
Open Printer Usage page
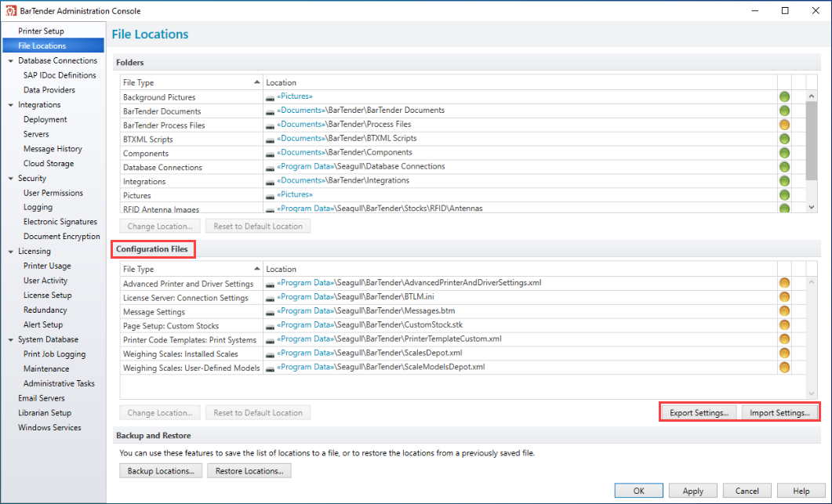click(x=47, y=266)
